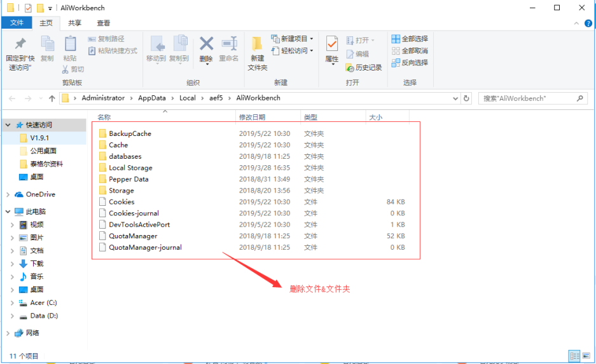
Task: Open the File (文件) menu
Action: coord(17,23)
